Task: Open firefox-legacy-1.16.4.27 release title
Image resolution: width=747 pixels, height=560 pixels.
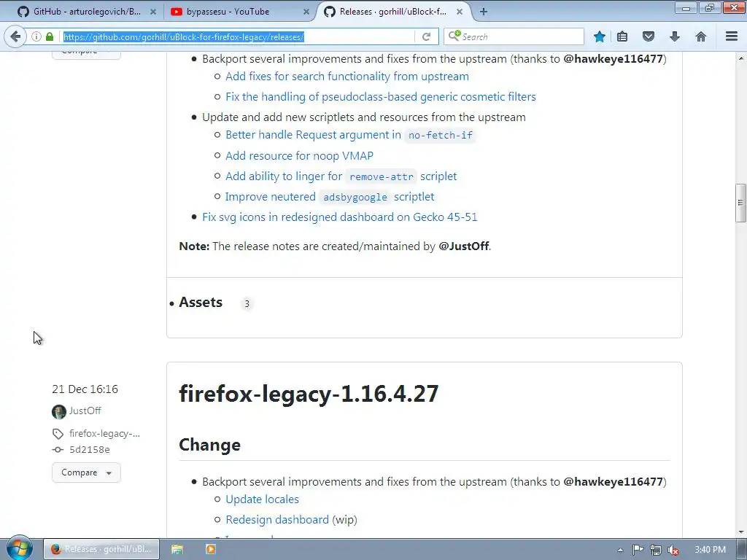Action: 309,393
